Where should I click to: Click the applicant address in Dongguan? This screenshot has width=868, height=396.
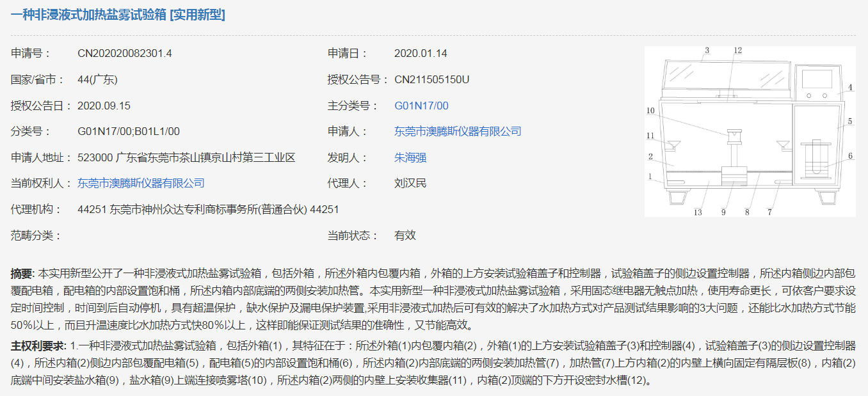(186, 157)
